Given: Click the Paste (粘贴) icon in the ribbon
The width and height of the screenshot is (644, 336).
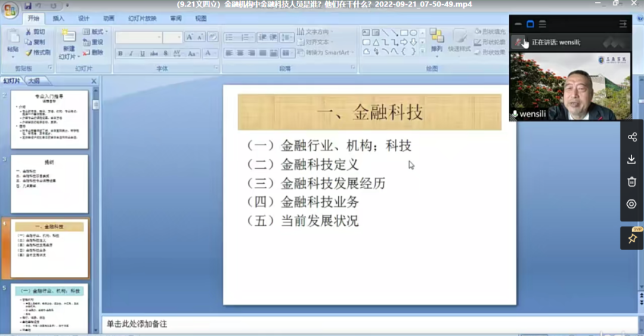Looking at the screenshot, I should click(x=13, y=38).
